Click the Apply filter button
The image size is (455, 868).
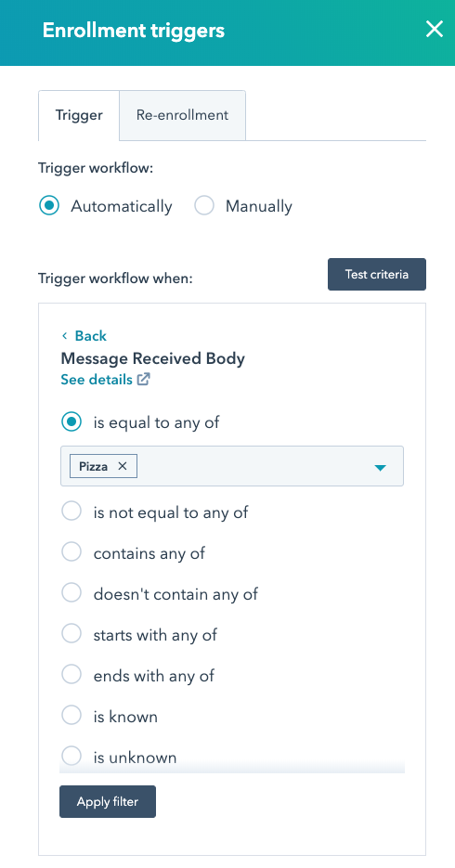108,801
